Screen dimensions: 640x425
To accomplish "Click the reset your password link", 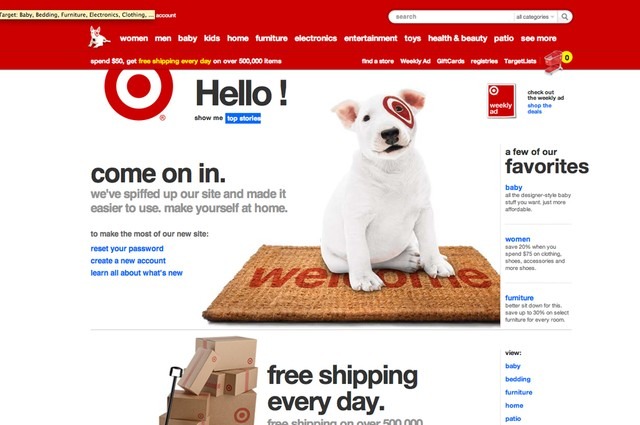I will 127,249.
